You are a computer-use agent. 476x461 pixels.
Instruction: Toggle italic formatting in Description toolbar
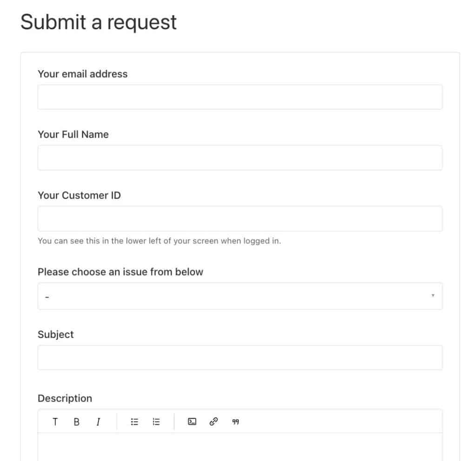click(98, 422)
